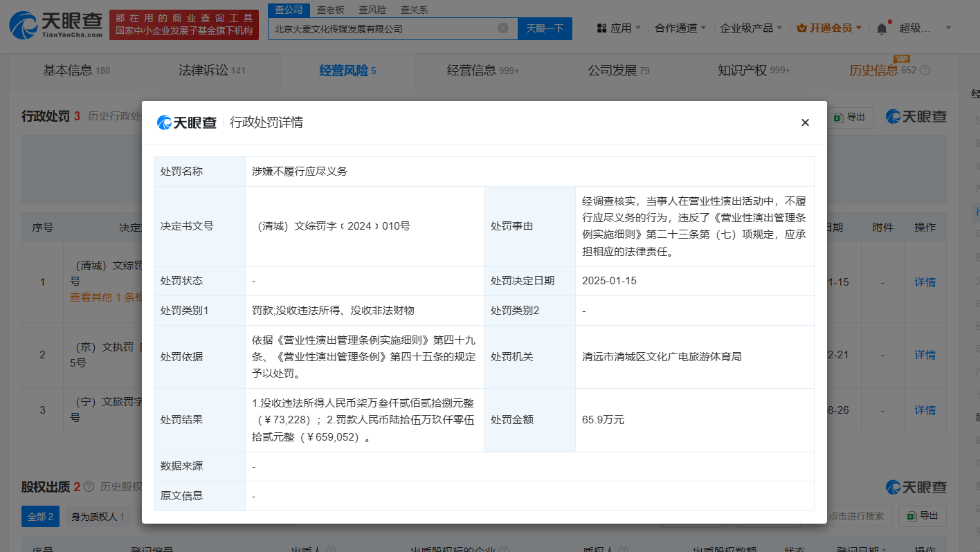This screenshot has height=552, width=980.
Task: Filter by 身为质权人 1
Action: click(98, 516)
